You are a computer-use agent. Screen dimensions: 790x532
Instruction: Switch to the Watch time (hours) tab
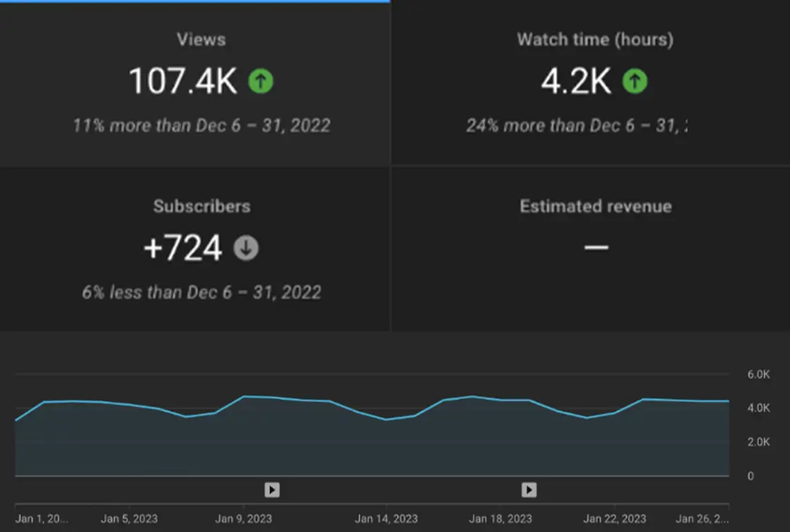coord(595,39)
